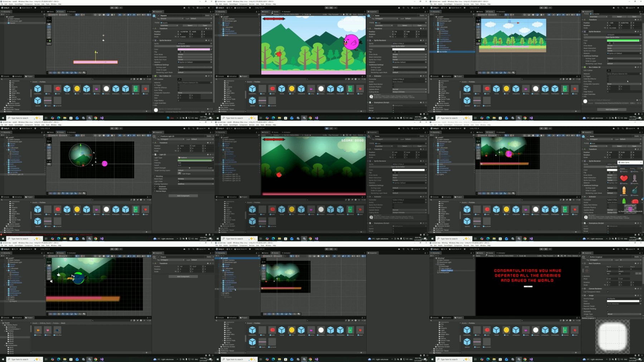Uncheck Cull Transparent Mesh in Canvas Renderer
Image resolution: width=644 pixels, height=362 pixels.
[x=608, y=292]
